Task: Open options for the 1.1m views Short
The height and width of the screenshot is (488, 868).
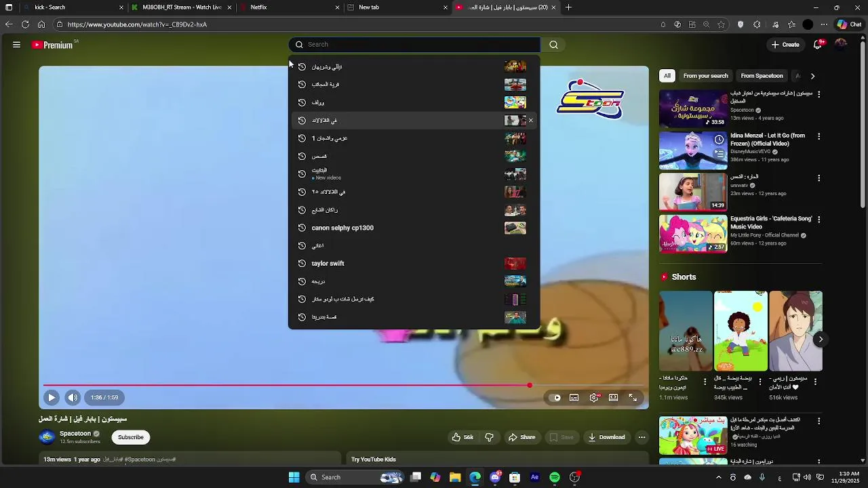Action: 705,382
